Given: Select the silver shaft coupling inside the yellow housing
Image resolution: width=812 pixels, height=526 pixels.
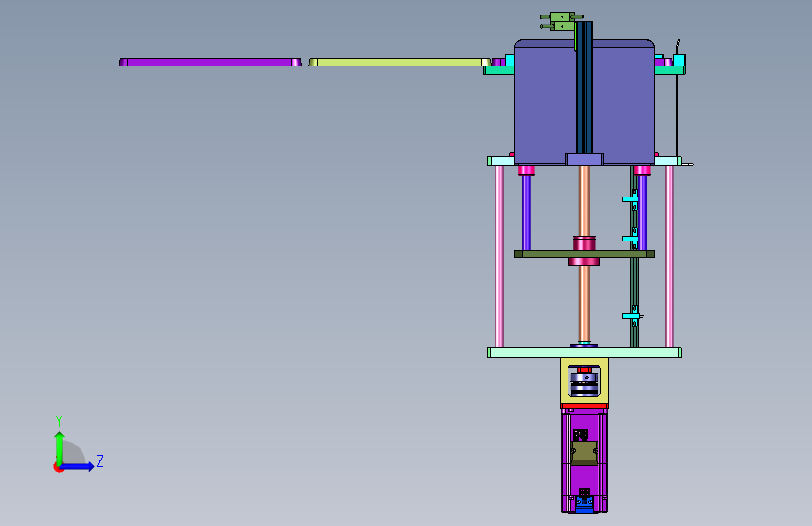Looking at the screenshot, I should (584, 384).
